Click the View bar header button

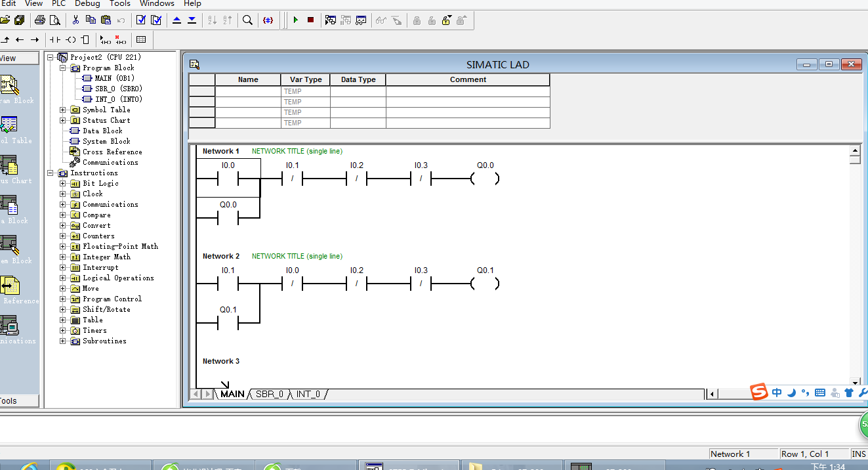(19, 58)
